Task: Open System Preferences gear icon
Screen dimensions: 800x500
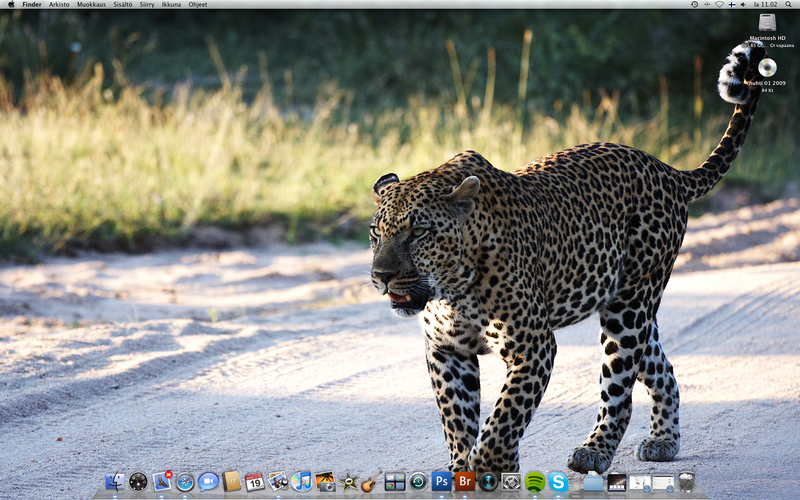Action: [511, 482]
